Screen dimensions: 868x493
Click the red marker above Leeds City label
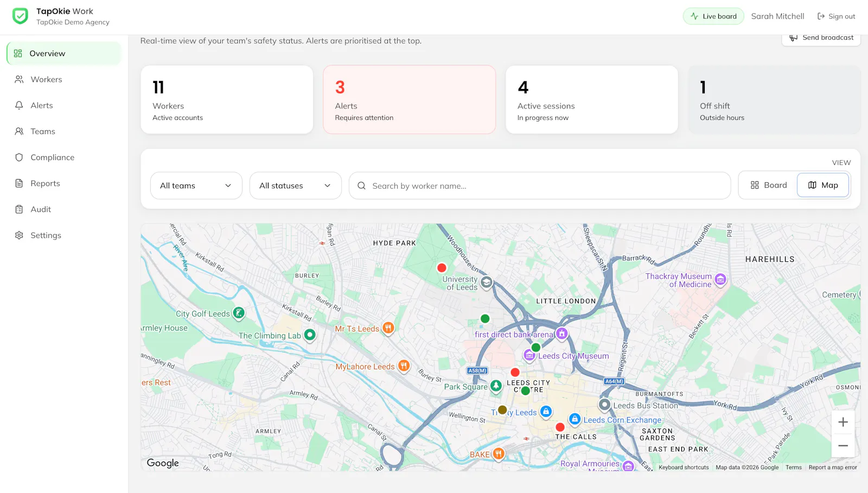(x=515, y=372)
